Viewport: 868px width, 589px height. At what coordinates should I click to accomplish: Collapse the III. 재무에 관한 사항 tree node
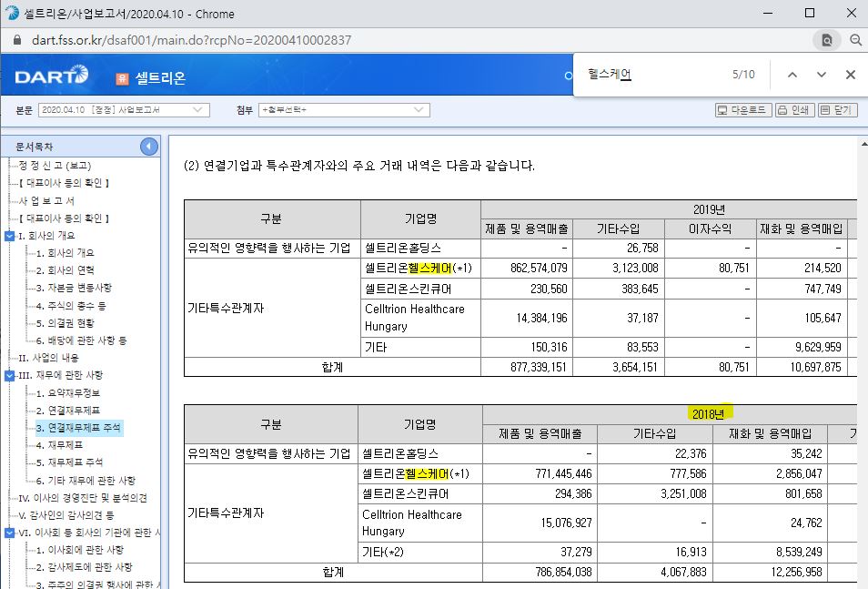point(9,375)
